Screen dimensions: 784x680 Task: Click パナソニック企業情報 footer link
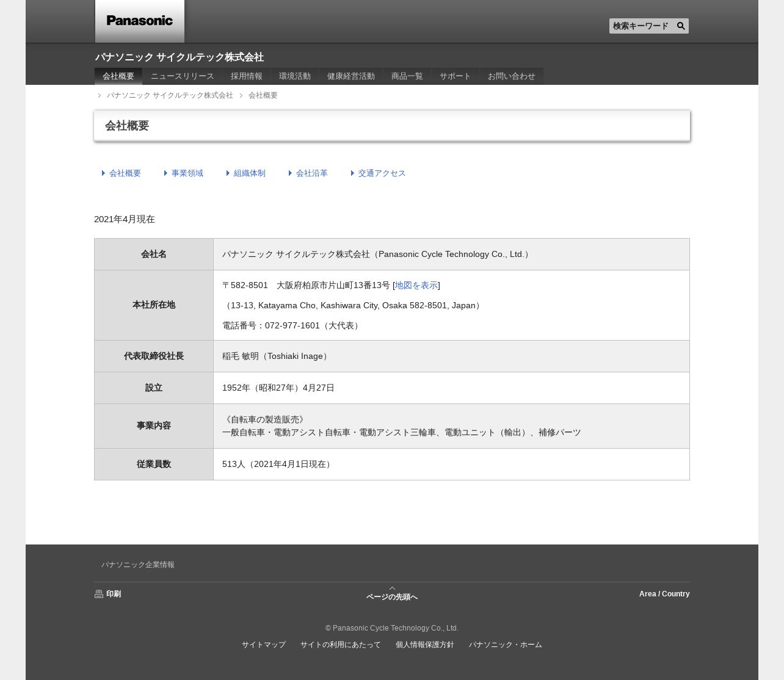[138, 565]
